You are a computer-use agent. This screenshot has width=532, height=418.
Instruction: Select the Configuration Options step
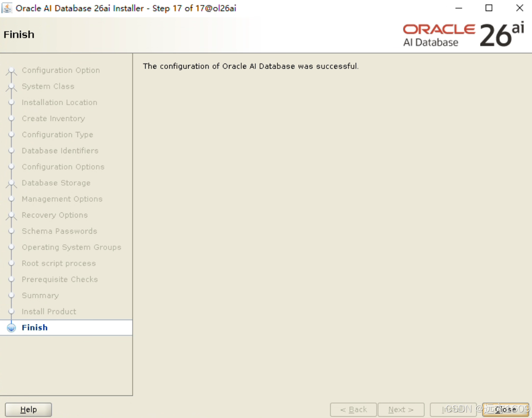pos(63,167)
